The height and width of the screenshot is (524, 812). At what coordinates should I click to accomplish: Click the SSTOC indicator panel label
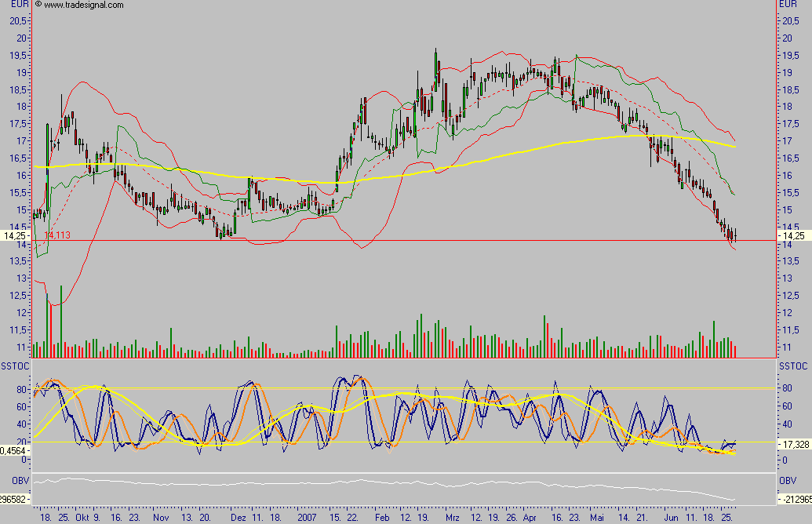pos(13,364)
